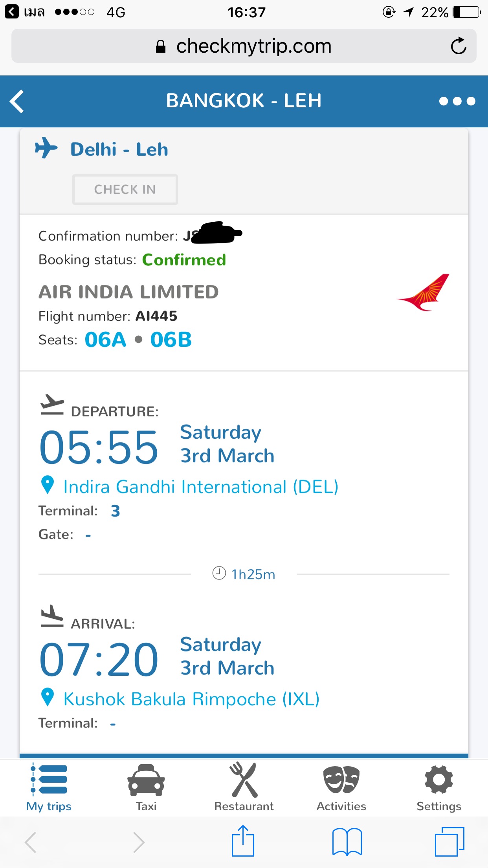This screenshot has width=488, height=868.
Task: Reload the page with refresh icon
Action: [458, 46]
